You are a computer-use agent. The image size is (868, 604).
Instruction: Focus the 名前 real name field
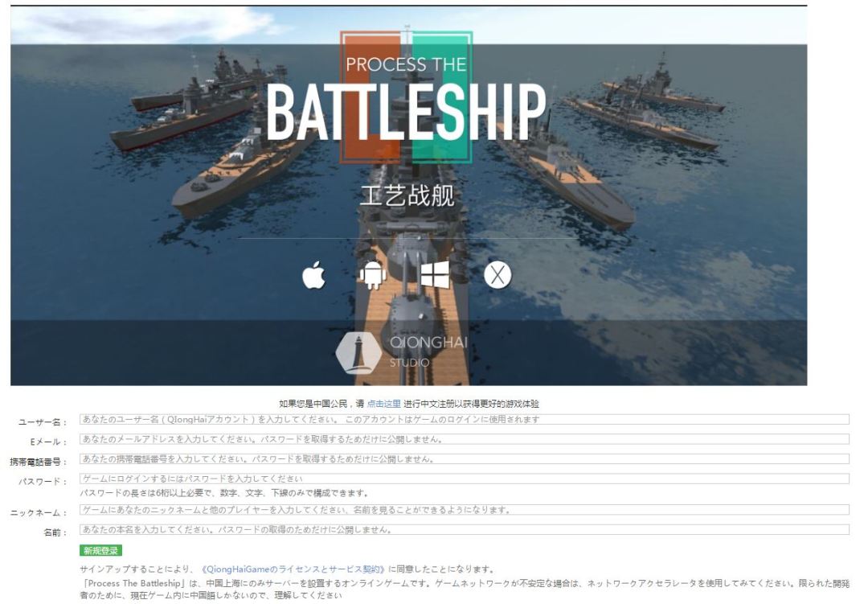pyautogui.click(x=464, y=530)
